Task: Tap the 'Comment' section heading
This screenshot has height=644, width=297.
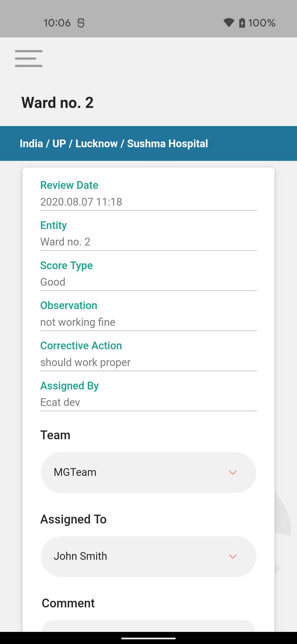Action: (x=68, y=603)
